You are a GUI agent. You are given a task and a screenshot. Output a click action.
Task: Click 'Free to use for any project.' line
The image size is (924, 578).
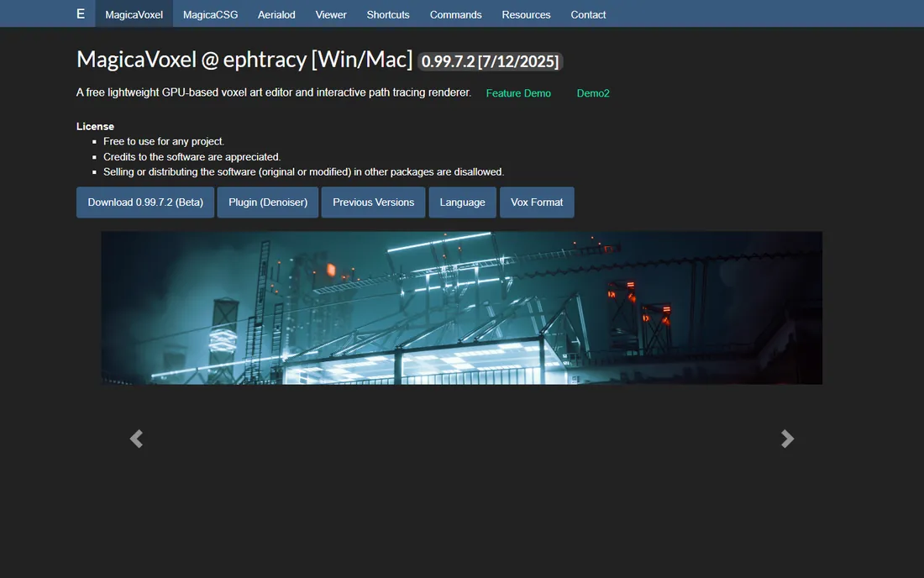pyautogui.click(x=163, y=141)
